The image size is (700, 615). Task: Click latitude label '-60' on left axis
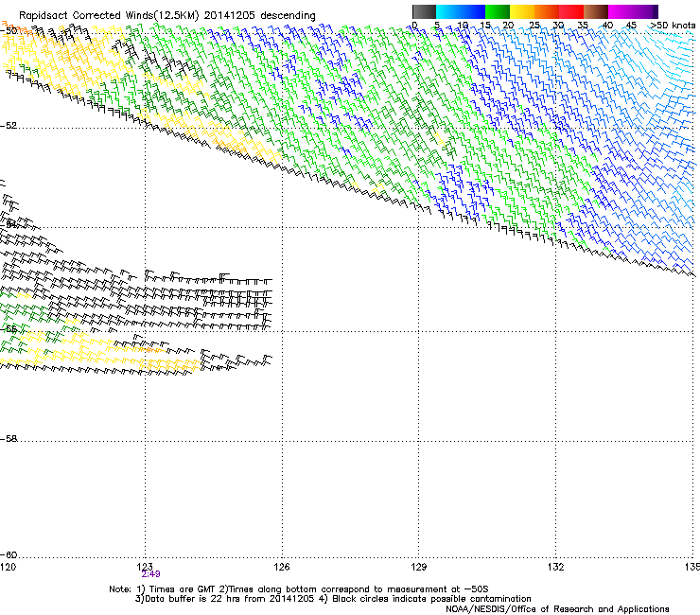point(9,554)
